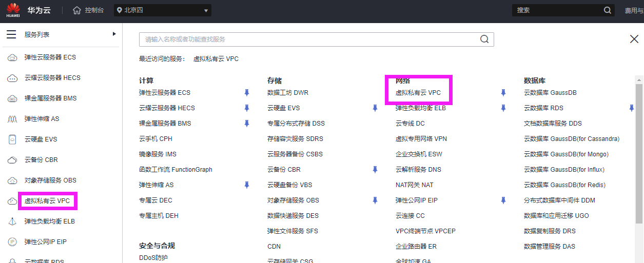Open 数据快递服务 DES
Viewport: 644px width, 263px height.
click(293, 216)
